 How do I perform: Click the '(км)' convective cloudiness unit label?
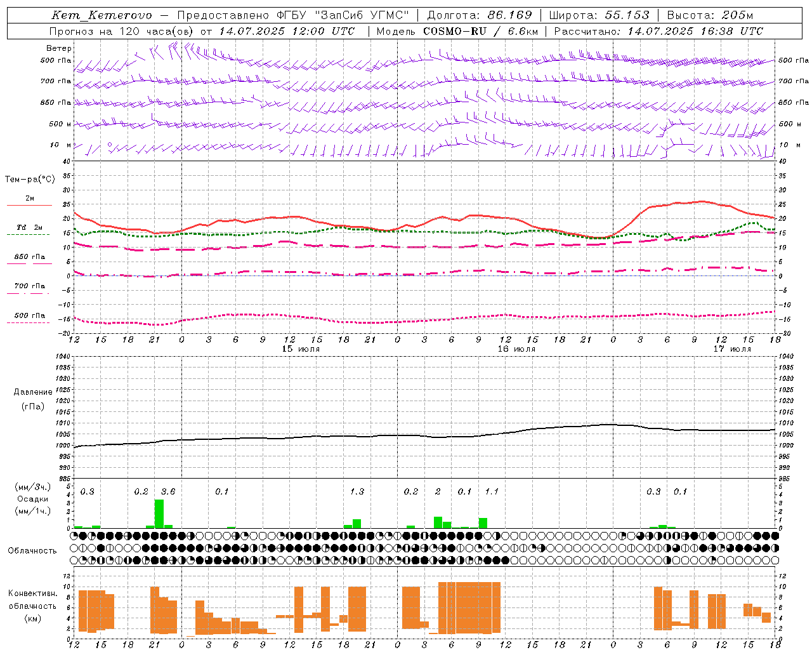pyautogui.click(x=32, y=618)
